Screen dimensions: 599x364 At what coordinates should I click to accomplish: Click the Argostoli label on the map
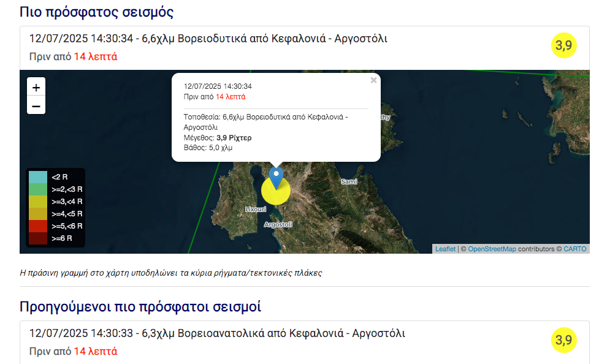[x=278, y=225]
